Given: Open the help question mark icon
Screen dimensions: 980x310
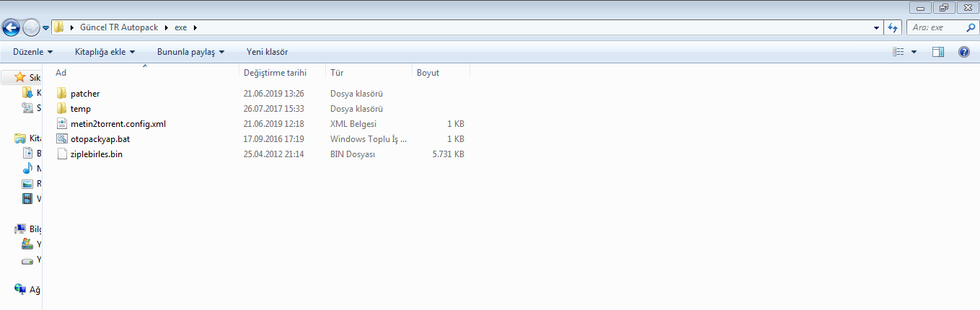Looking at the screenshot, I should 963,52.
